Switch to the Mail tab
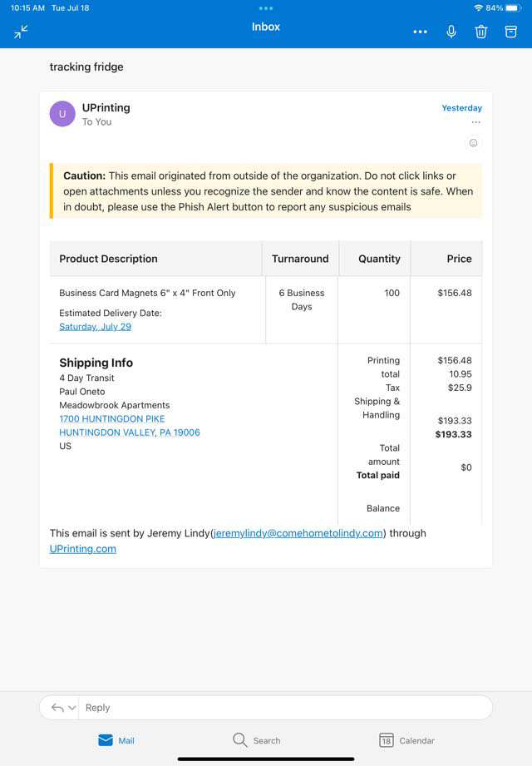The image size is (532, 766). [x=116, y=740]
